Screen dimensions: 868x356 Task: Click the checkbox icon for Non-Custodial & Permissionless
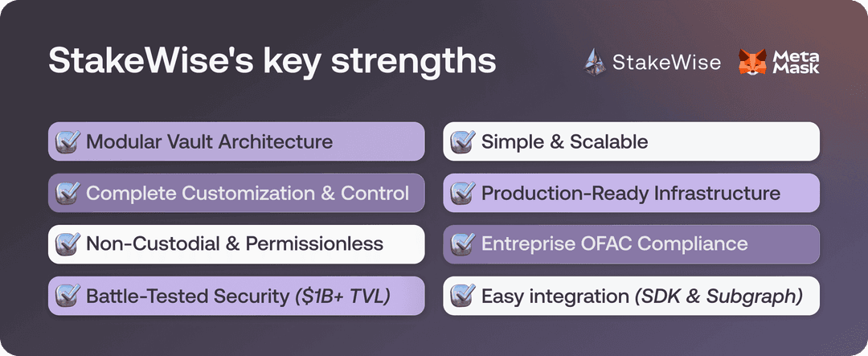68,244
